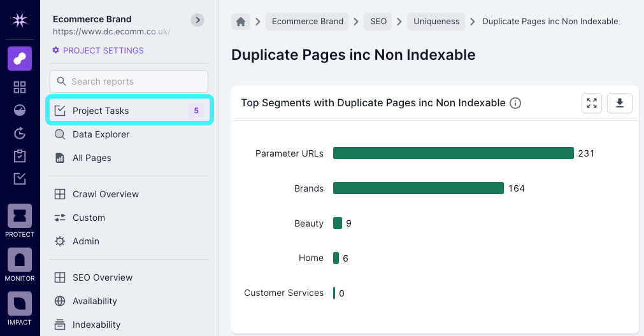
Task: Click the Project Tasks count badge 5
Action: (196, 110)
